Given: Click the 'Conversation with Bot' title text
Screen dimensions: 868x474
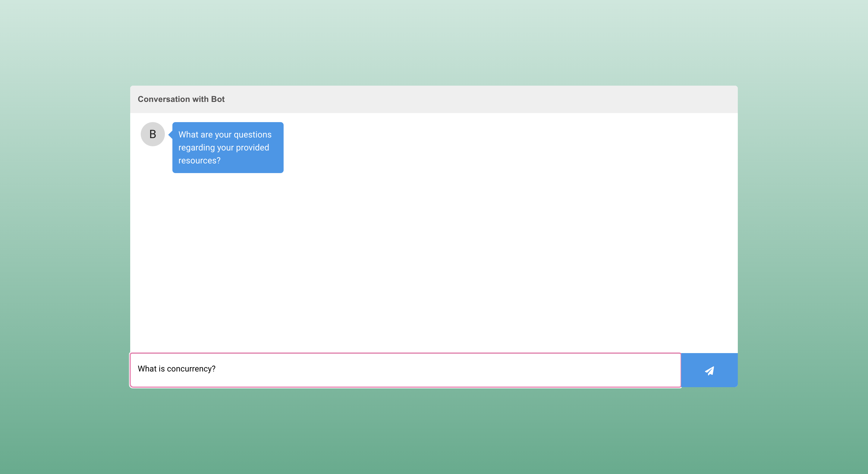Looking at the screenshot, I should [x=181, y=99].
